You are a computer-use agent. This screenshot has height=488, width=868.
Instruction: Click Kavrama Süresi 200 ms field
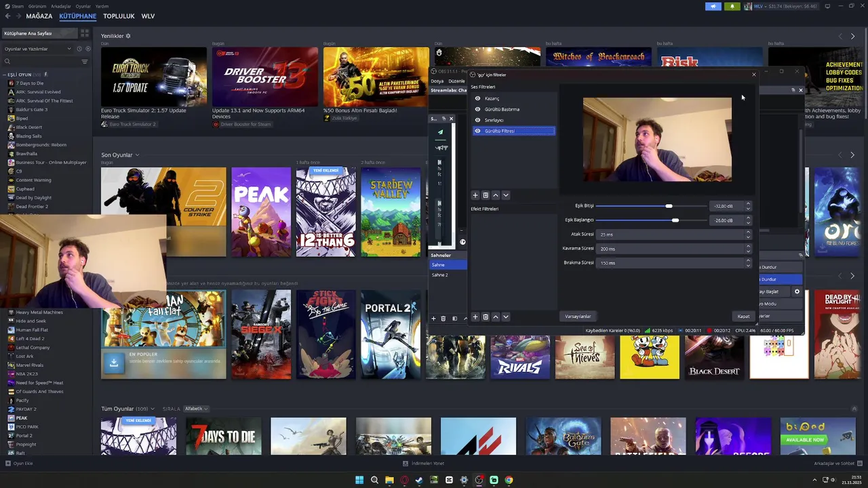click(674, 249)
